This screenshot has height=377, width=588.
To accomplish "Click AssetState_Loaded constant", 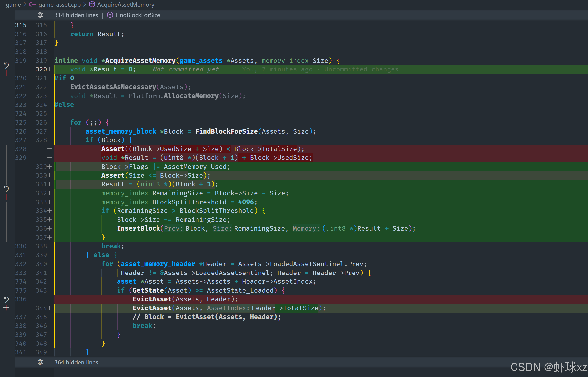I will coord(240,291).
